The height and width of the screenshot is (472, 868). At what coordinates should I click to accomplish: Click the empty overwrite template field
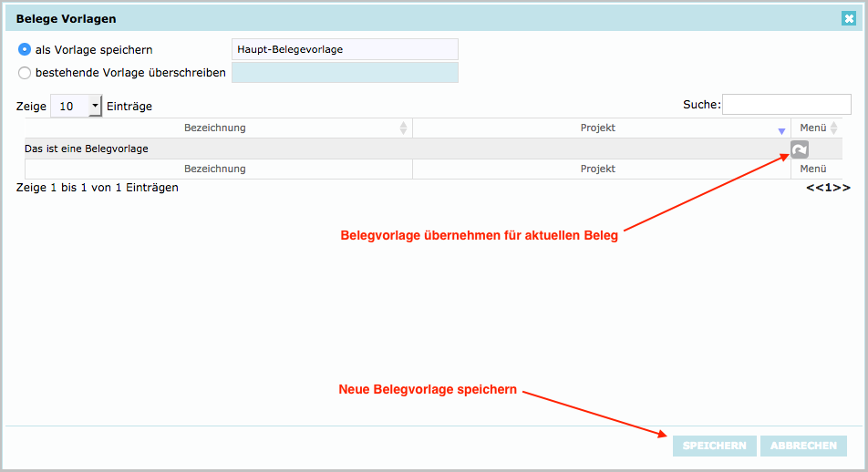coord(345,73)
